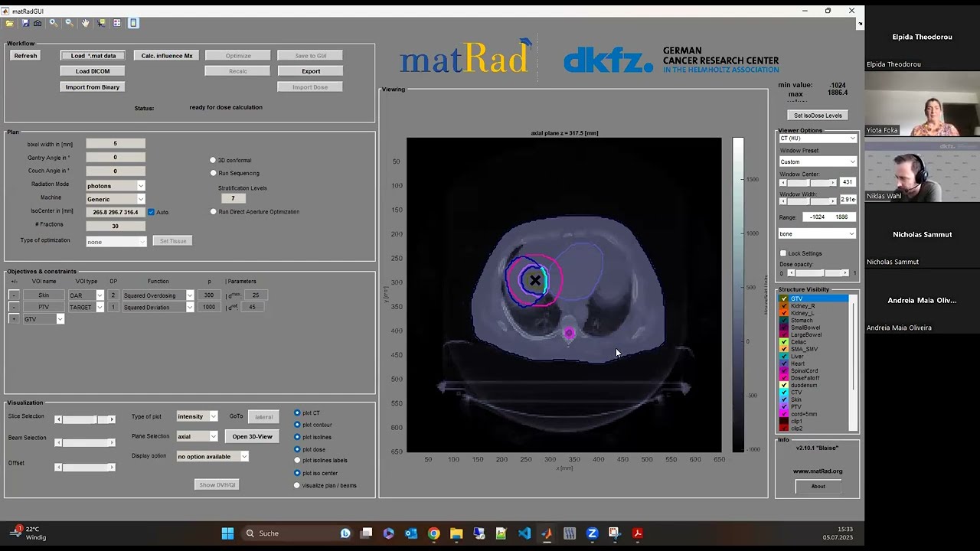Select the Run Sequencing radio button

213,173
